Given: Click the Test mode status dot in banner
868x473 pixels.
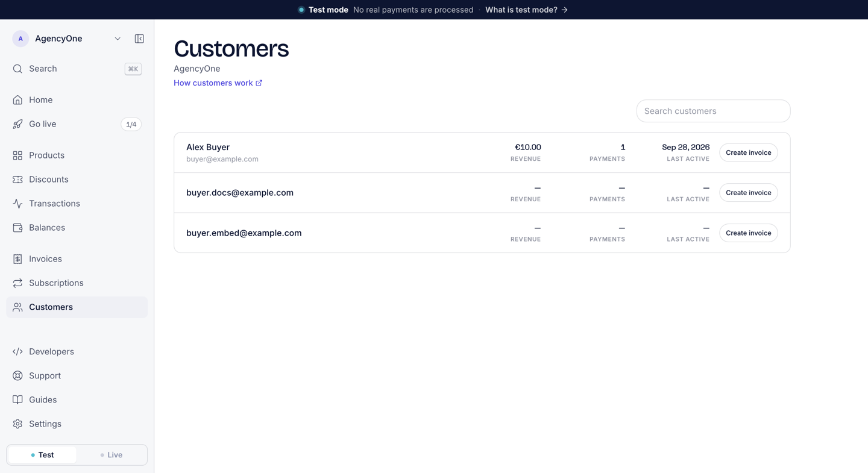Looking at the screenshot, I should tap(301, 10).
